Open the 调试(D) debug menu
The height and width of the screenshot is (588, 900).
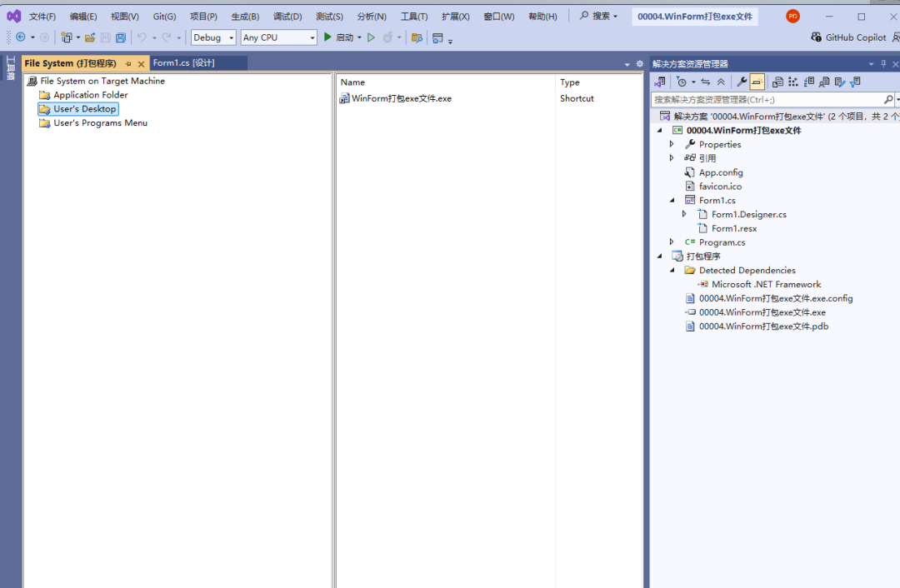(287, 16)
